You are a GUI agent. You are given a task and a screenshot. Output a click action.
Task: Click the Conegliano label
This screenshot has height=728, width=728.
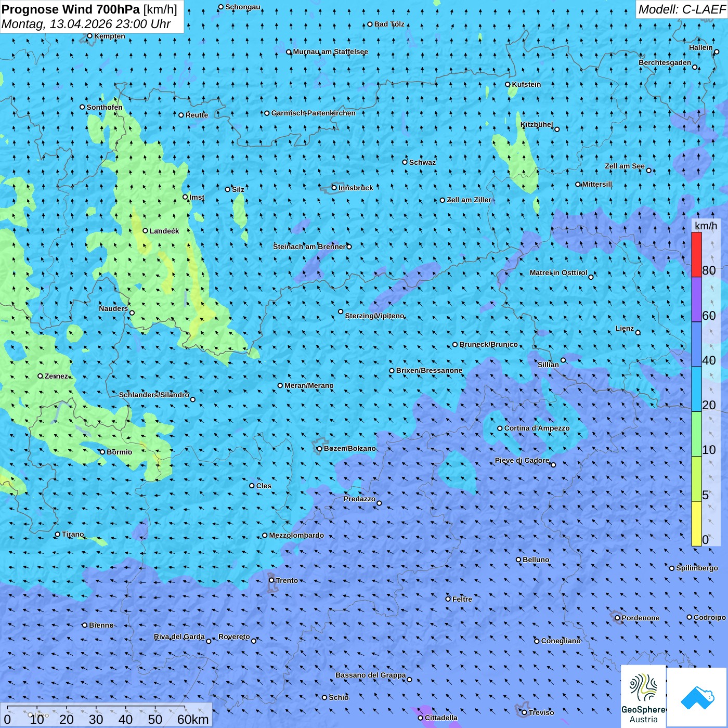[561, 641]
